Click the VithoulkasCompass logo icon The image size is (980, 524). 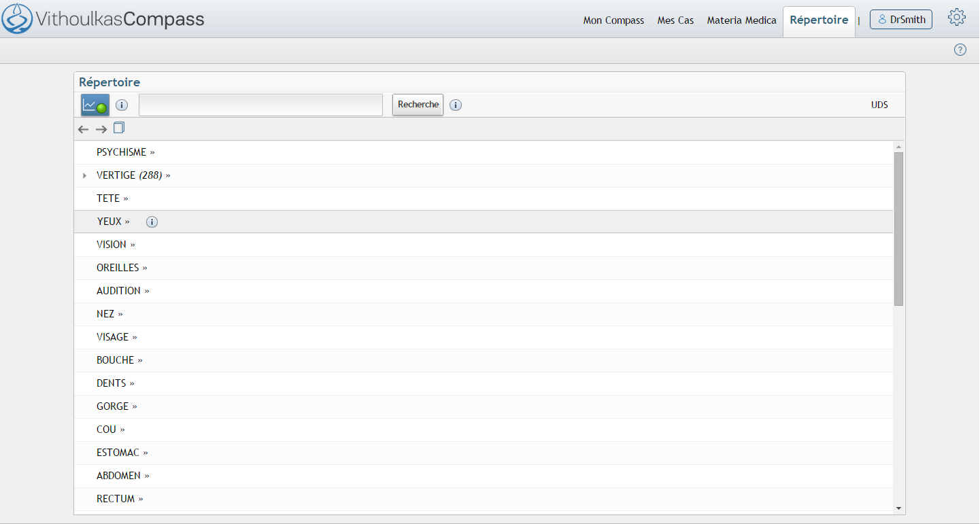coord(17,18)
